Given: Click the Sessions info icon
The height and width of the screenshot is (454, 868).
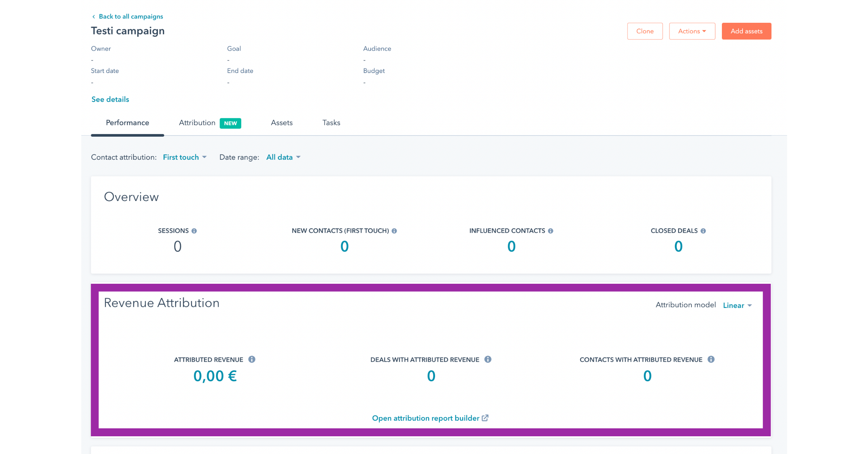Looking at the screenshot, I should tap(194, 231).
